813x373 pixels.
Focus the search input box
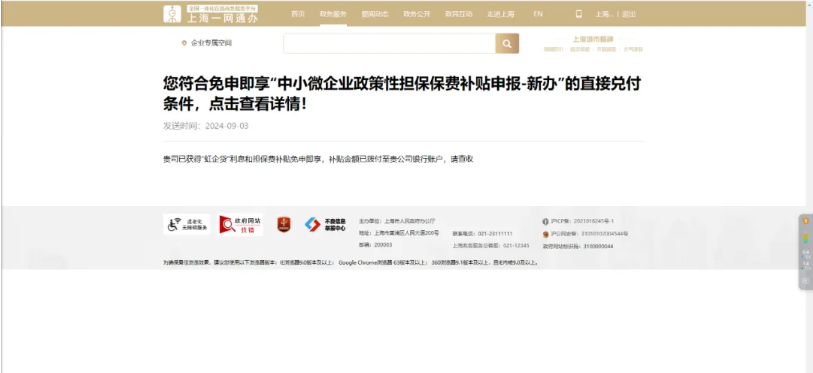389,44
